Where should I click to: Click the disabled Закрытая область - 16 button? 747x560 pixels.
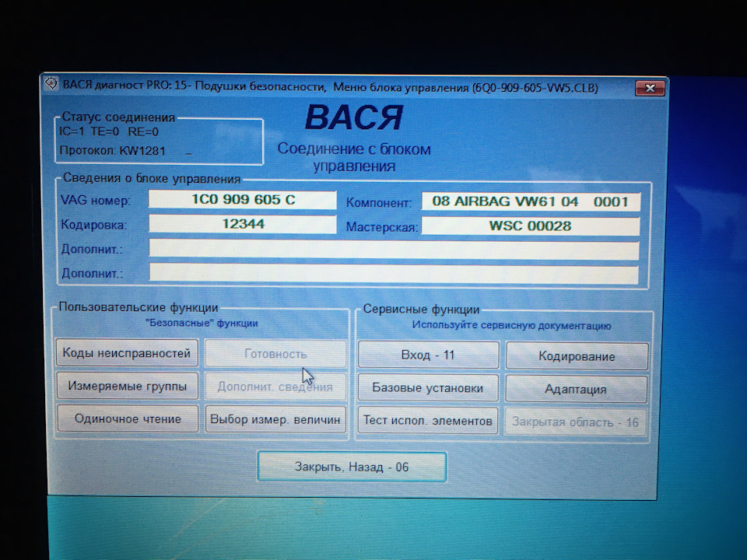[576, 422]
